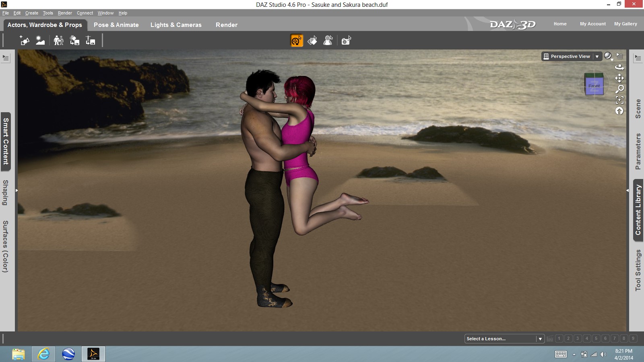Jump to lesson step 2 button

[568, 339]
